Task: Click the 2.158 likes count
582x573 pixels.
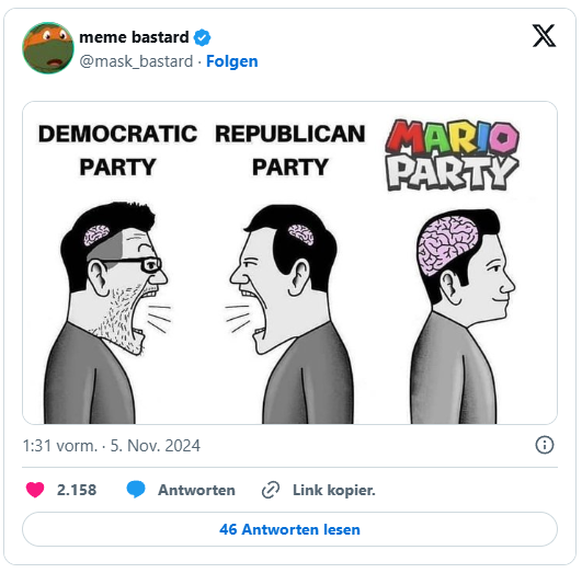Action: pyautogui.click(x=76, y=490)
